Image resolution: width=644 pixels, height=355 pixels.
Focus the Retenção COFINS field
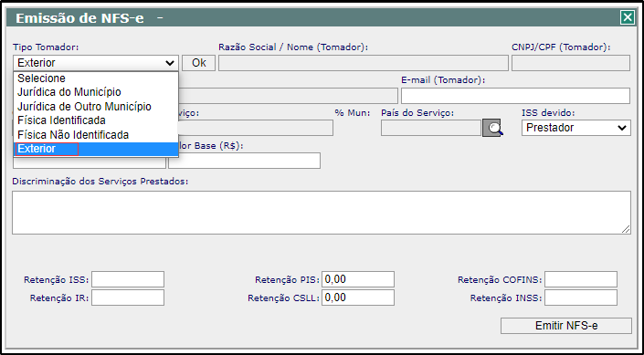[x=581, y=279]
